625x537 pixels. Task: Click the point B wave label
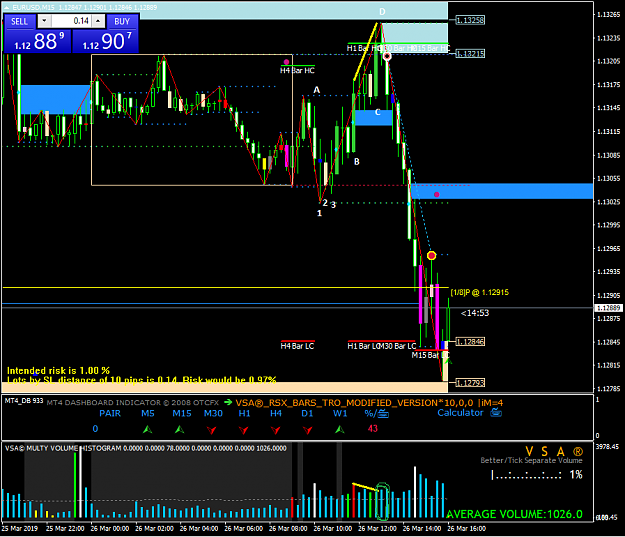point(357,161)
